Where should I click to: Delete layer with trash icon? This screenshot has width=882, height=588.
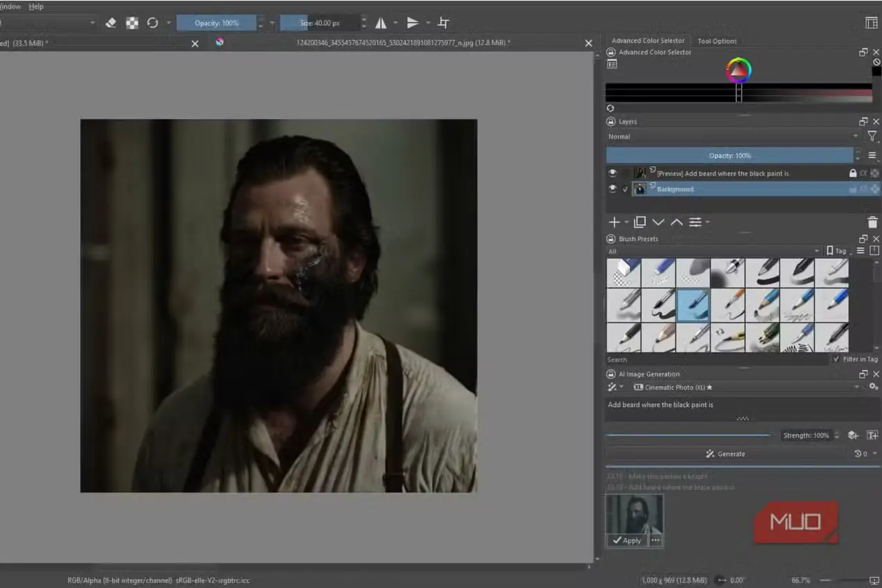pyautogui.click(x=872, y=222)
